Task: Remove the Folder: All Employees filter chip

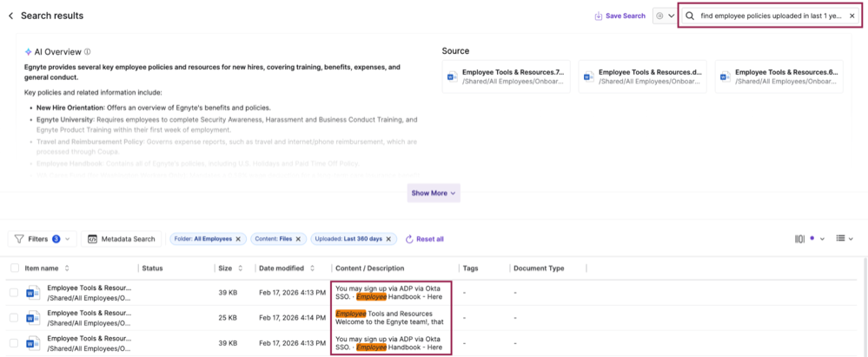Action: 238,239
